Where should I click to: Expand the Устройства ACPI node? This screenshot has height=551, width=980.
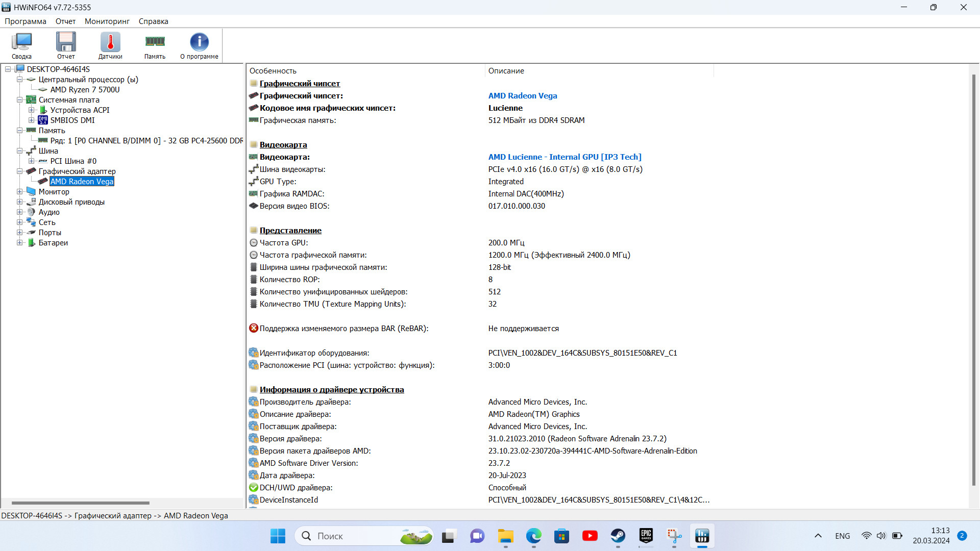31,110
